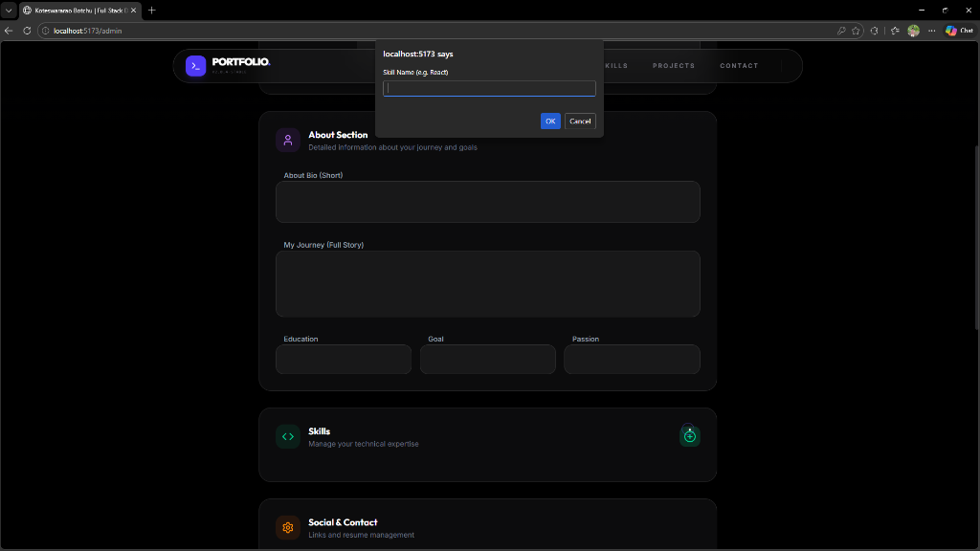Click the Portfolio terminal logo icon
Image resolution: width=980 pixels, height=551 pixels.
(195, 66)
